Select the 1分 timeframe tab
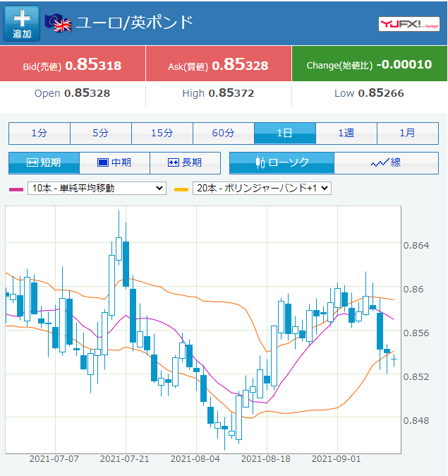This screenshot has height=476, width=448. (x=40, y=133)
